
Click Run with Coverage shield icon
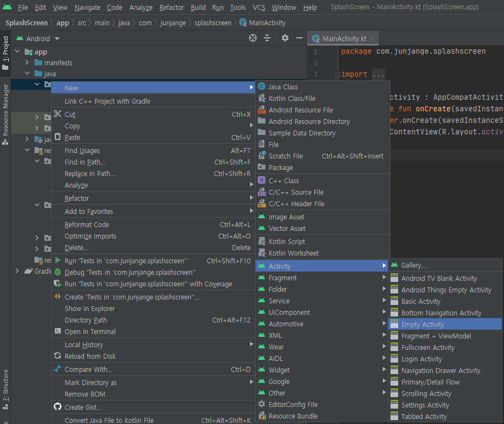click(x=58, y=284)
